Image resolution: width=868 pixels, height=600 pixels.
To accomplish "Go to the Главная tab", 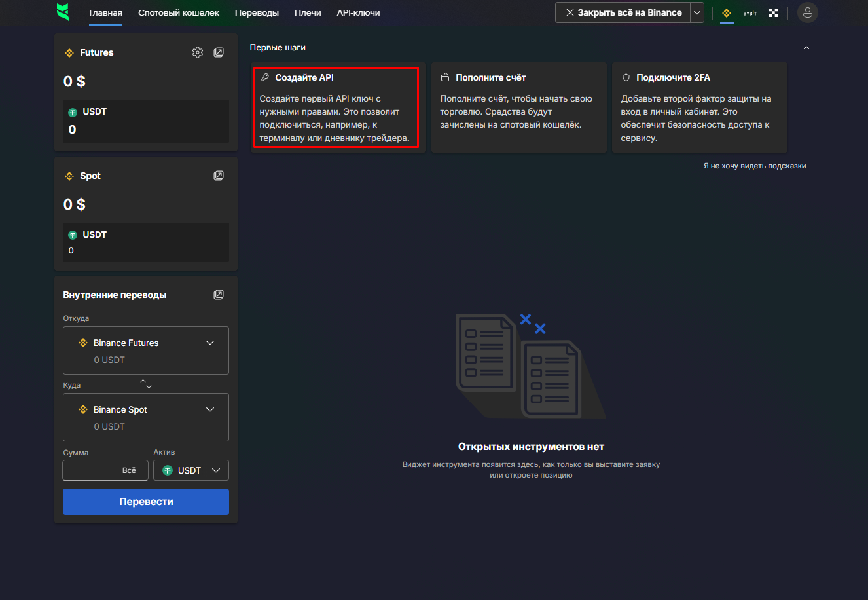I will (x=106, y=12).
